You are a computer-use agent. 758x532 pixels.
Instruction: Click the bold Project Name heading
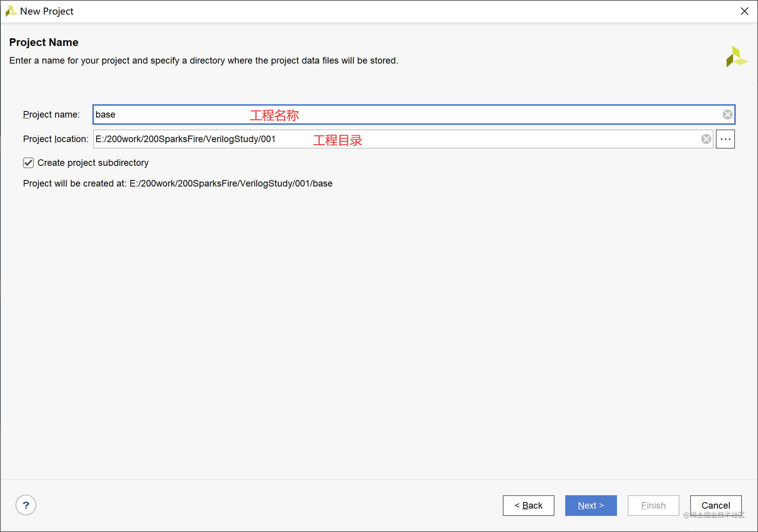coord(44,42)
